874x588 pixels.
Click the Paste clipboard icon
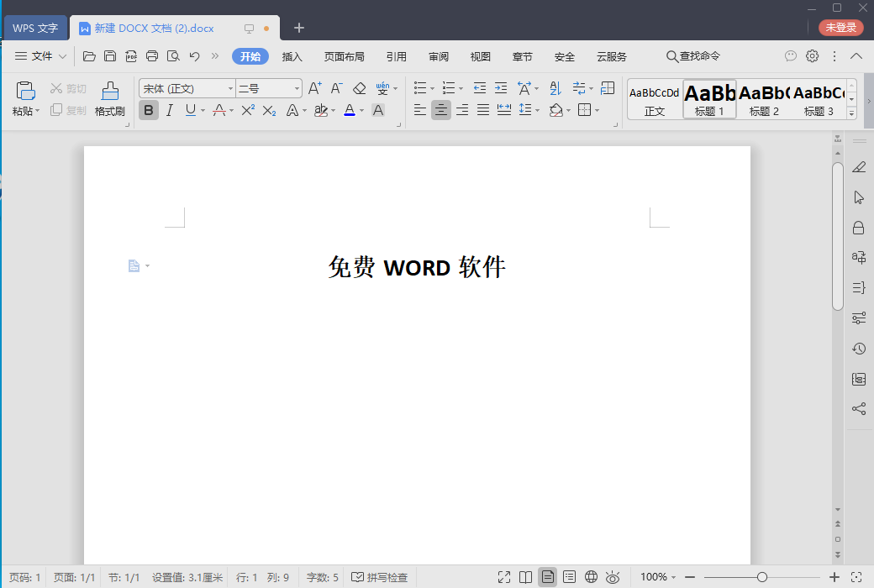click(x=26, y=91)
